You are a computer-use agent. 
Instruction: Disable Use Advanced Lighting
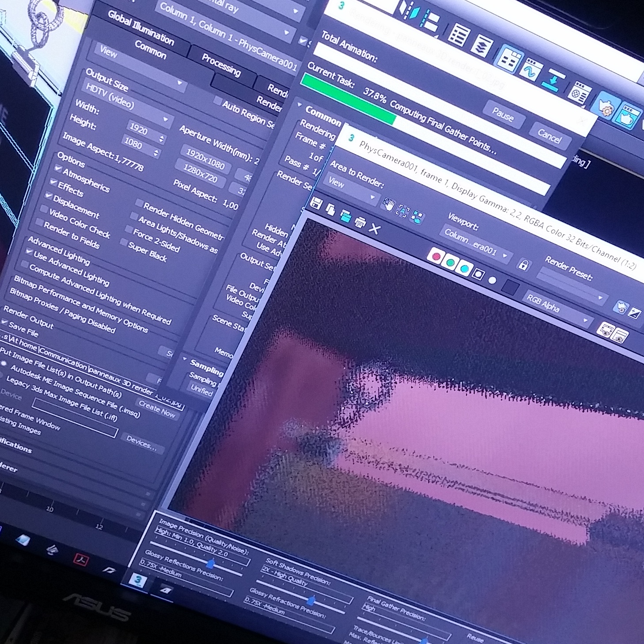pos(29,252)
